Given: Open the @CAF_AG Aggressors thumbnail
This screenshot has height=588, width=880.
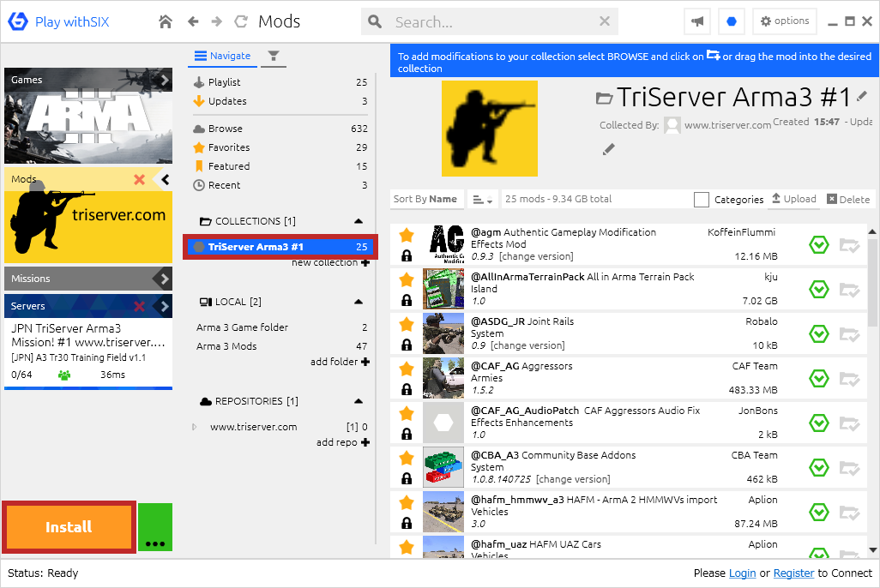Looking at the screenshot, I should coord(443,378).
